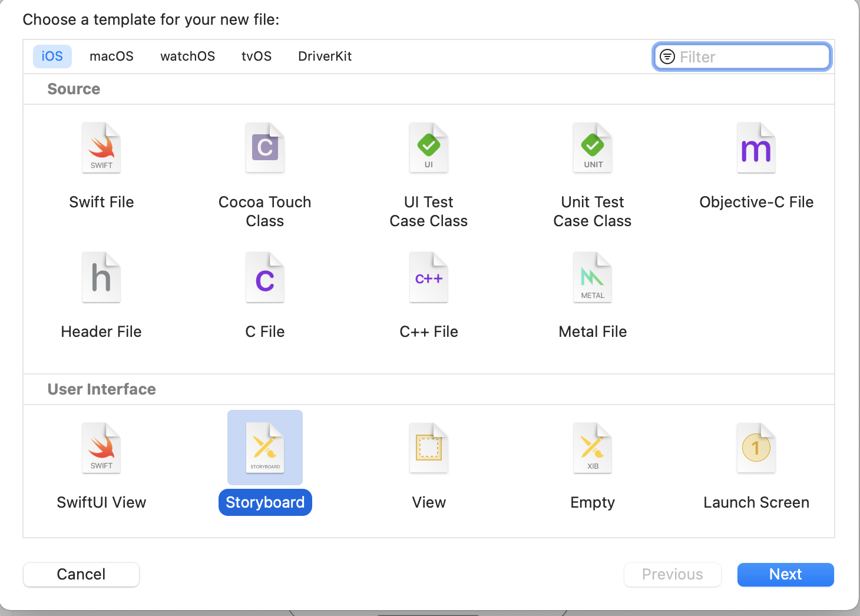
Task: Click the Next button
Action: coord(786,575)
